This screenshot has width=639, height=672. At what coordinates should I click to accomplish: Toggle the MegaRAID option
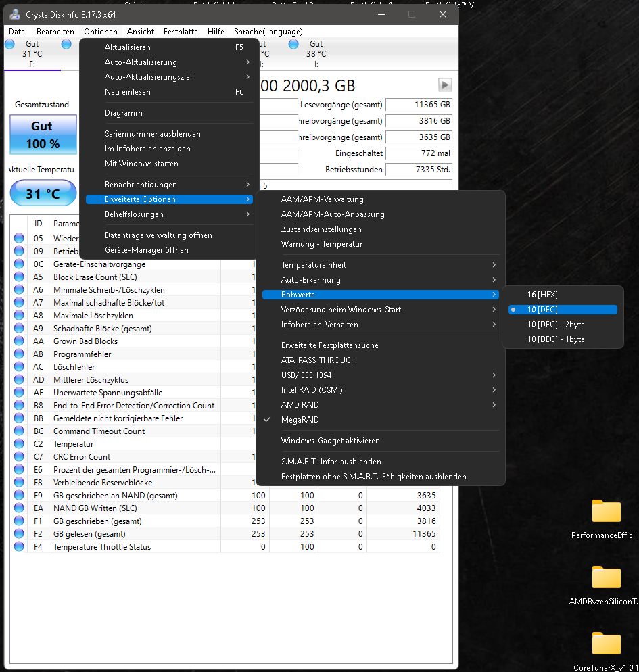(381, 420)
